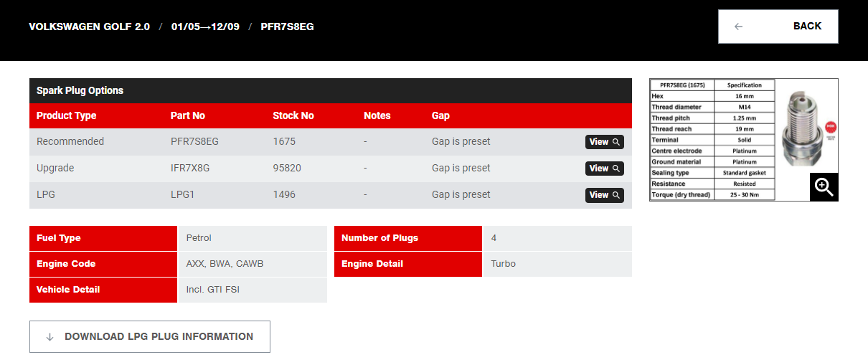View the Upgrade IFR7X8G plug
This screenshot has height=360, width=868.
point(604,169)
